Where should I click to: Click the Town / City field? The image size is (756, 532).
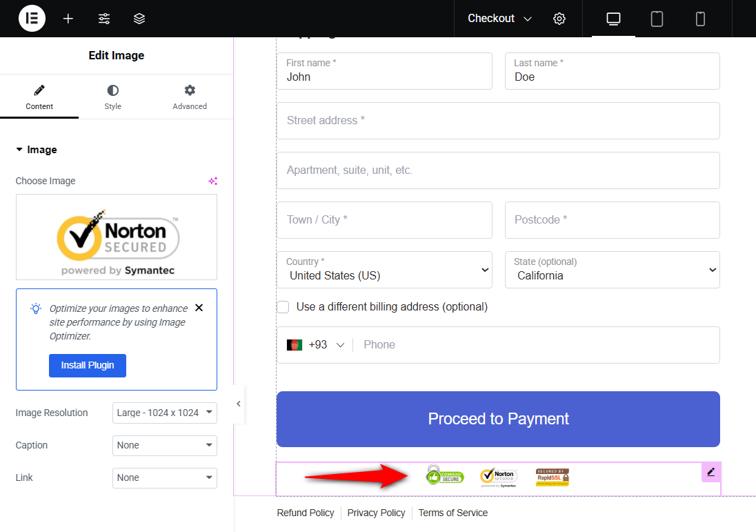[384, 220]
